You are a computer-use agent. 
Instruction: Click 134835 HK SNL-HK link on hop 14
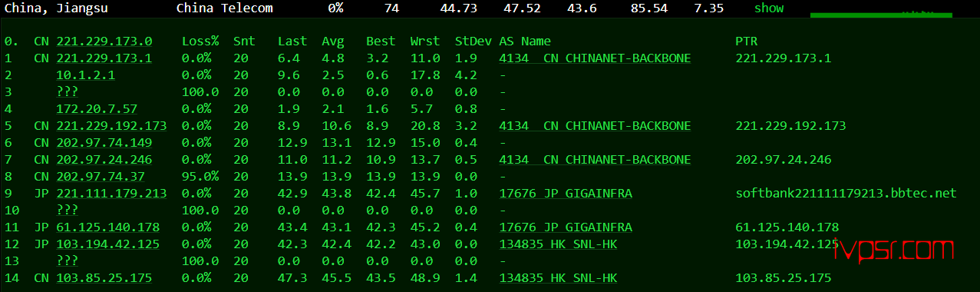pyautogui.click(x=558, y=277)
